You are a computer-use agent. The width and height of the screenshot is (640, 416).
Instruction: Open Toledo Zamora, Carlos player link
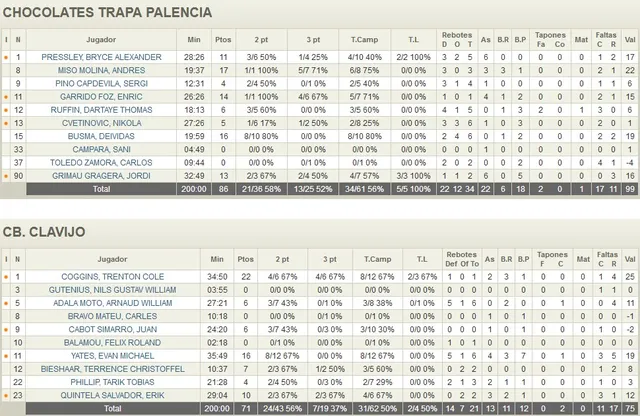[x=101, y=162]
